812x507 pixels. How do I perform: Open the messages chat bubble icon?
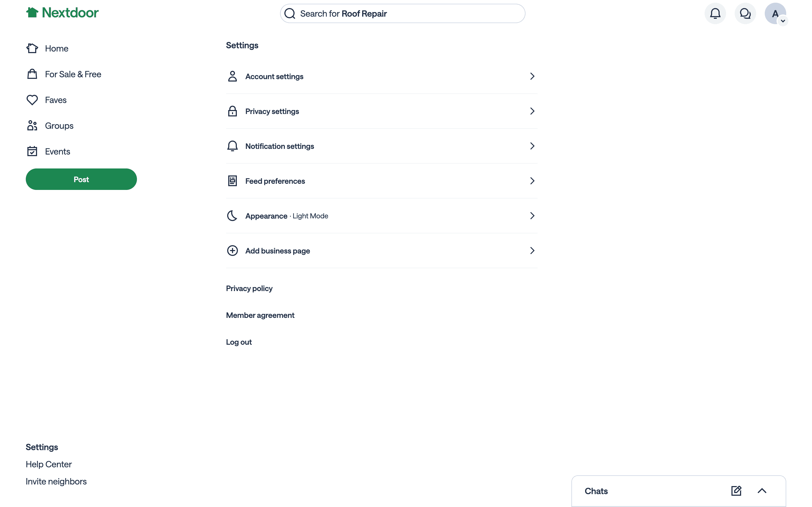(745, 13)
